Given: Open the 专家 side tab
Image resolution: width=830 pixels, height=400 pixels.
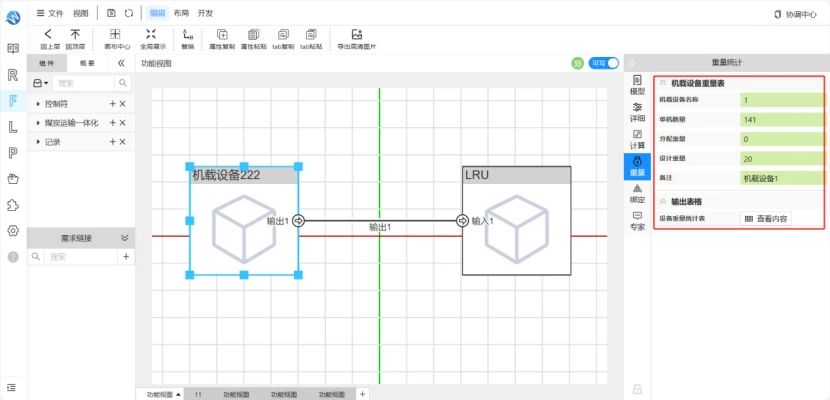Looking at the screenshot, I should [637, 221].
